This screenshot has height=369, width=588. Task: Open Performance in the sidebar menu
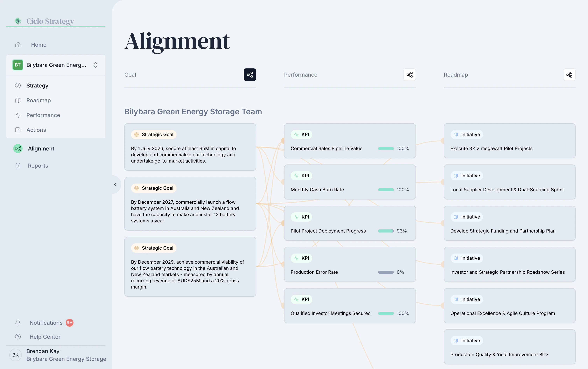pos(43,115)
